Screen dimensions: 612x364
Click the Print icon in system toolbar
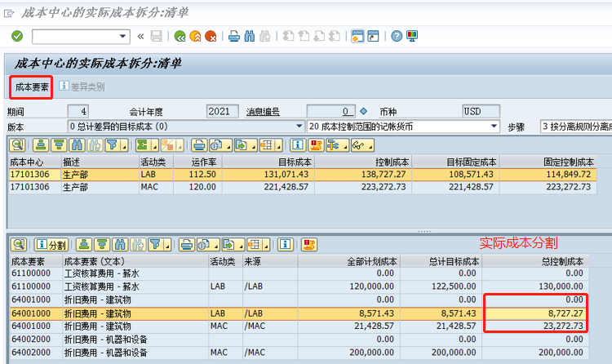click(234, 37)
